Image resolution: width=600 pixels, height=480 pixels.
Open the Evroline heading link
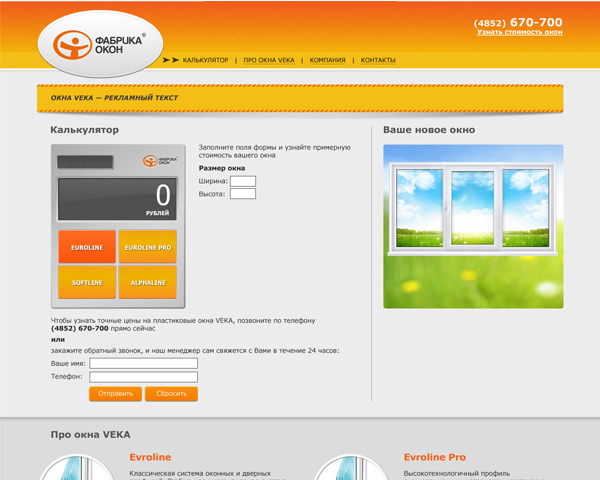[150, 457]
